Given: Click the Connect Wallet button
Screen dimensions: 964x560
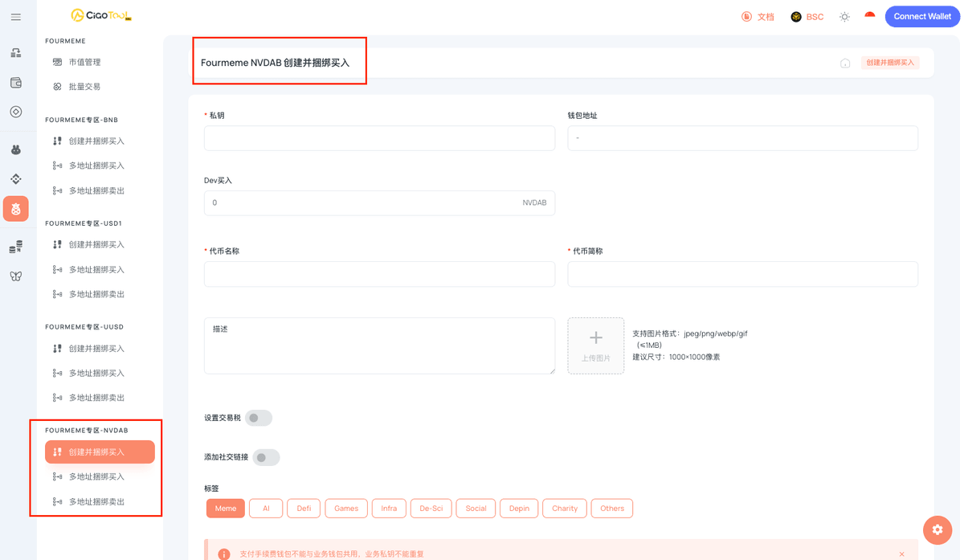Looking at the screenshot, I should pos(922,16).
